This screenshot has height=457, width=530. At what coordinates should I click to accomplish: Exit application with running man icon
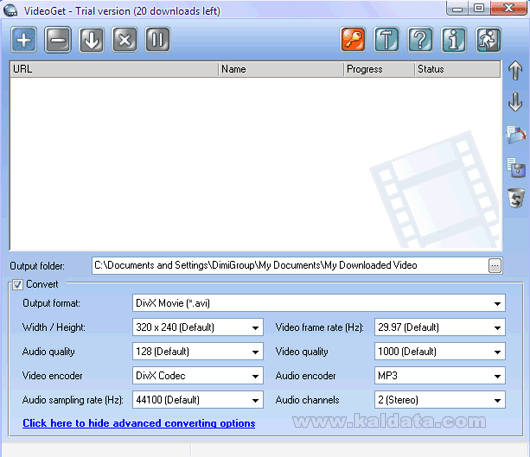tap(488, 40)
